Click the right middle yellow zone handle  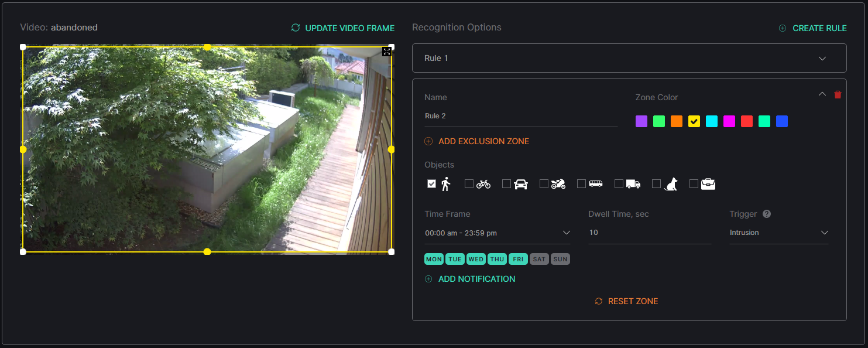[392, 149]
